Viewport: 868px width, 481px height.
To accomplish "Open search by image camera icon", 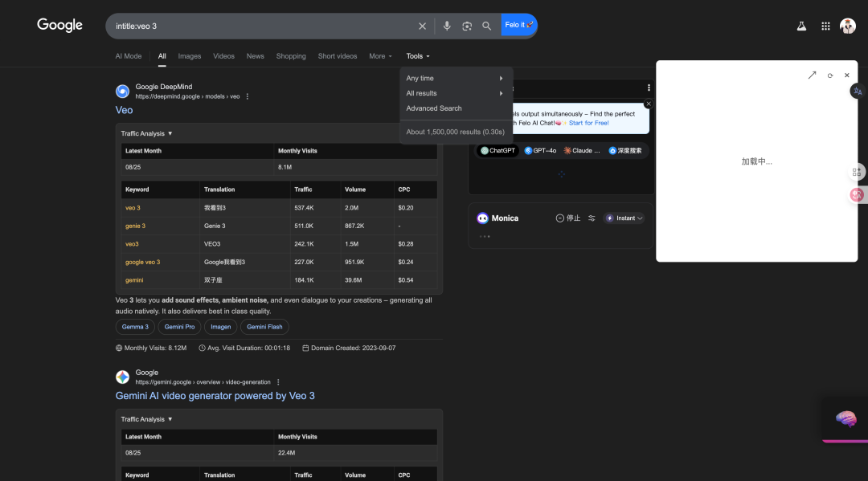I will [x=467, y=26].
